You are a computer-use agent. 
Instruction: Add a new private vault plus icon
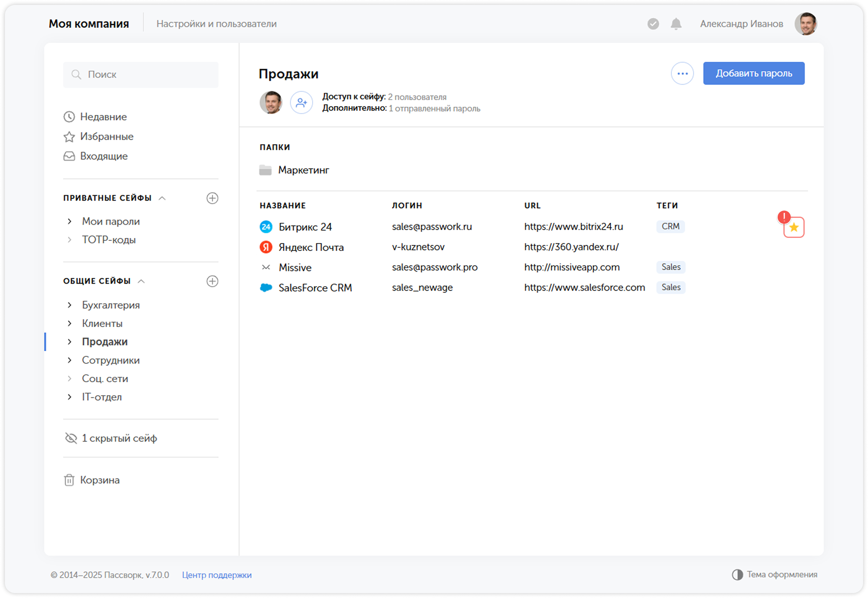pos(212,198)
